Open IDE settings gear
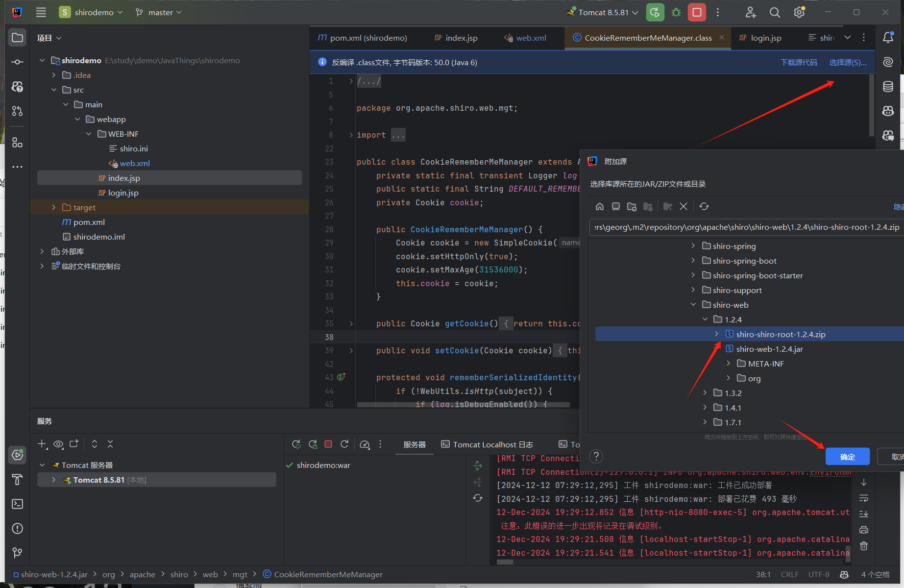This screenshot has height=588, width=904. (799, 12)
